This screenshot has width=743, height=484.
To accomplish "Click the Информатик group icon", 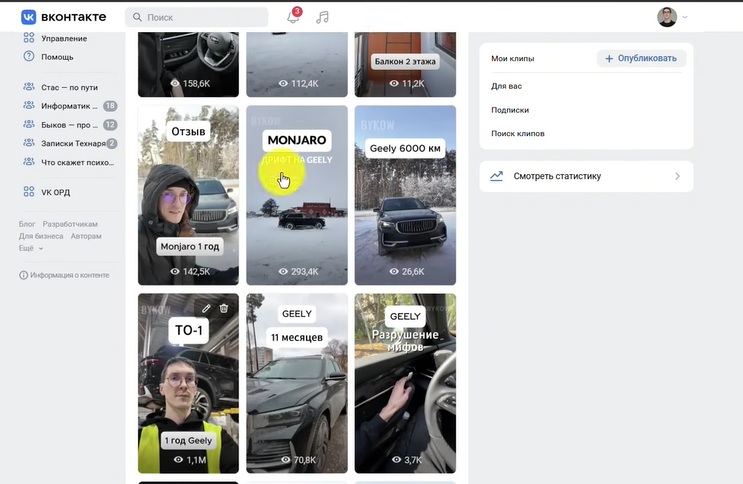I will point(29,105).
